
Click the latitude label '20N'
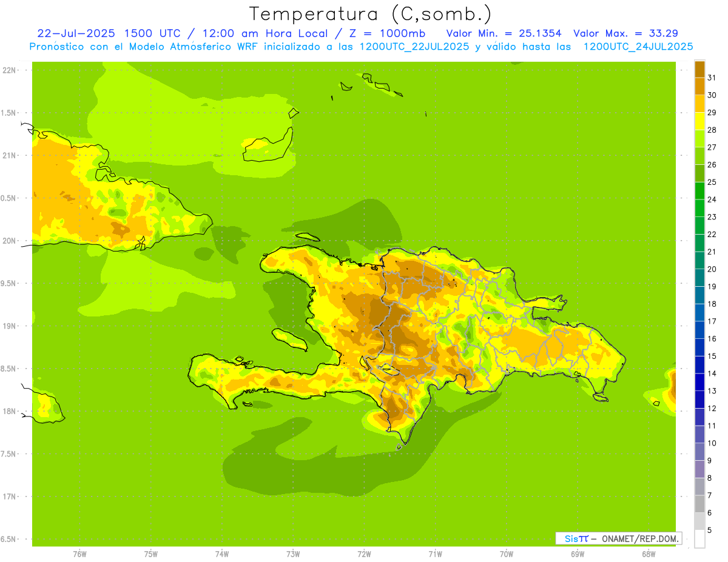[x=8, y=241]
